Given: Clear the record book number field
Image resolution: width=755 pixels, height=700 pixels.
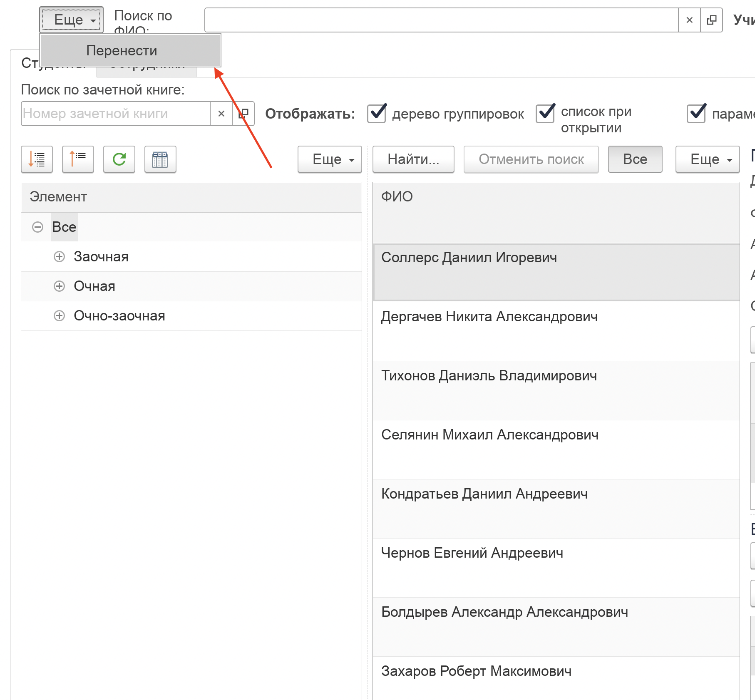Looking at the screenshot, I should tap(221, 114).
